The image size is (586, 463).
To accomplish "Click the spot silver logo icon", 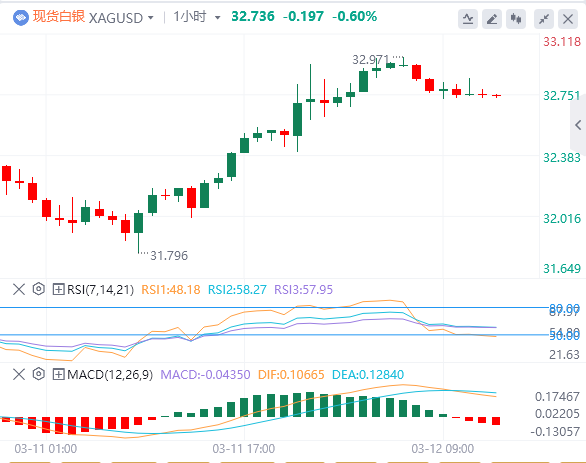I will coord(21,18).
